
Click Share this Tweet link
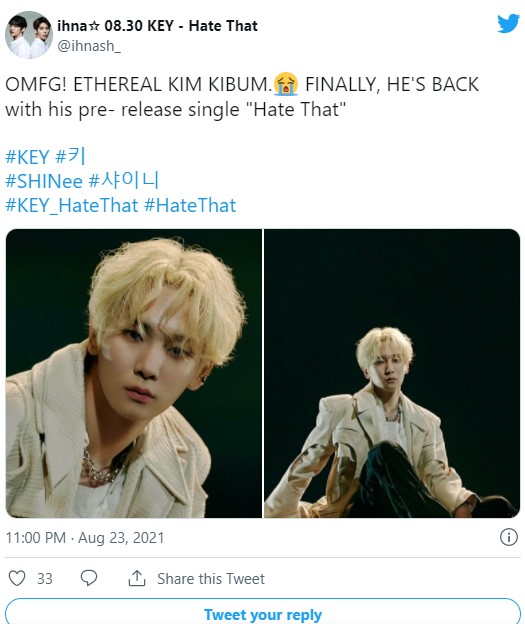(x=211, y=579)
